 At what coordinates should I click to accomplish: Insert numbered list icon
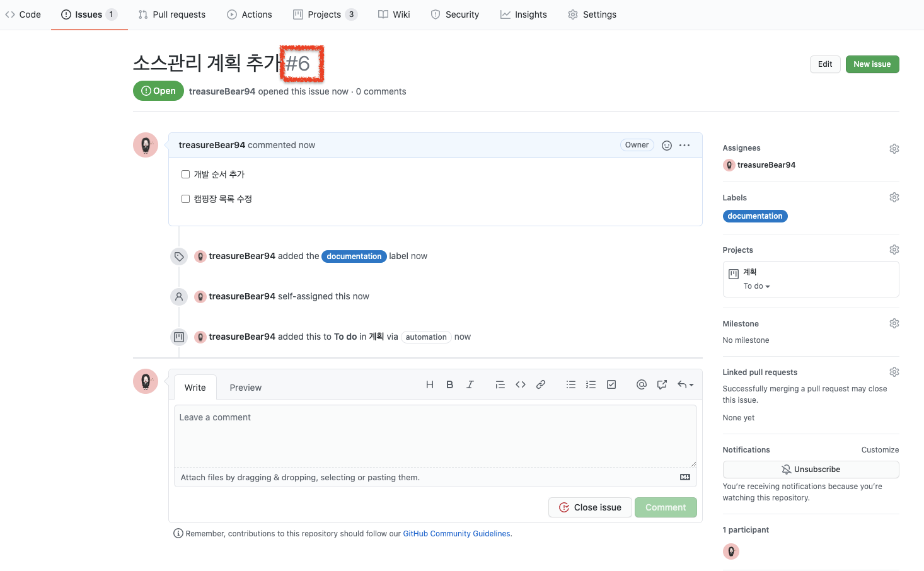(591, 384)
